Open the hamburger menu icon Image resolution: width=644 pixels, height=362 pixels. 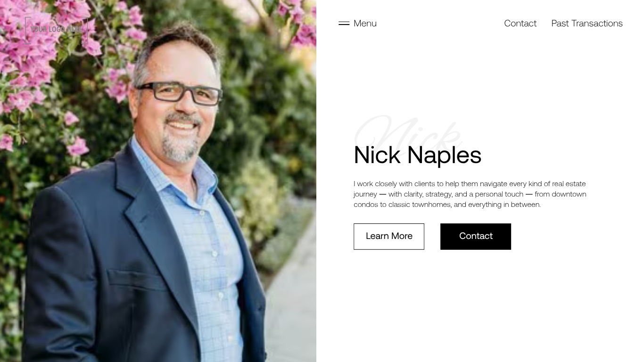(x=344, y=23)
